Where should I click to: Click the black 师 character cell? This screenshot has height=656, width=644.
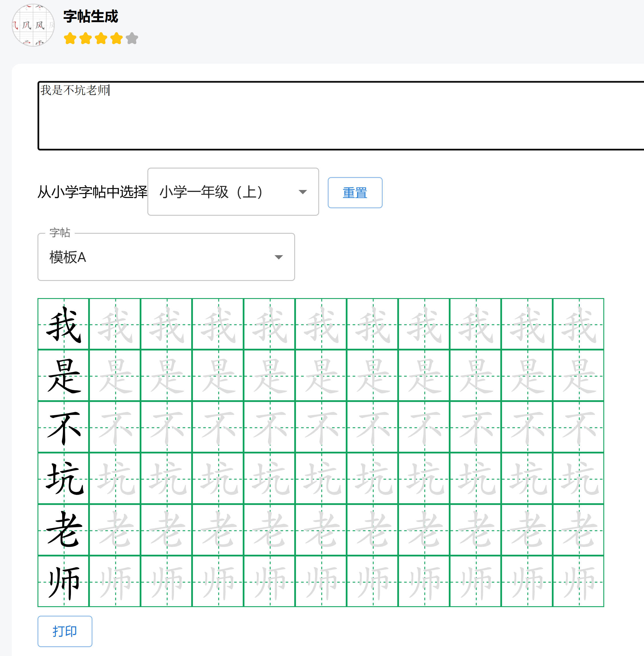[x=64, y=582]
